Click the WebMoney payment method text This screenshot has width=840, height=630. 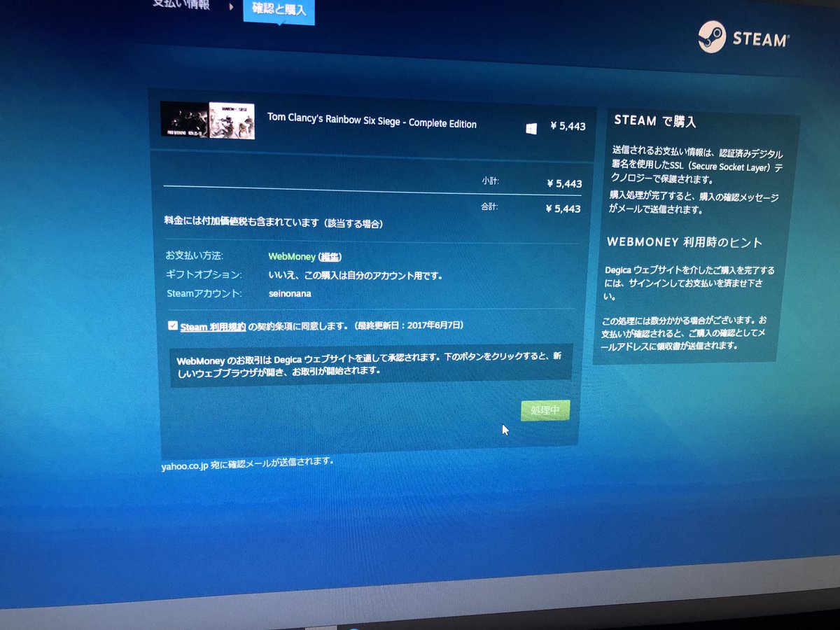[292, 257]
